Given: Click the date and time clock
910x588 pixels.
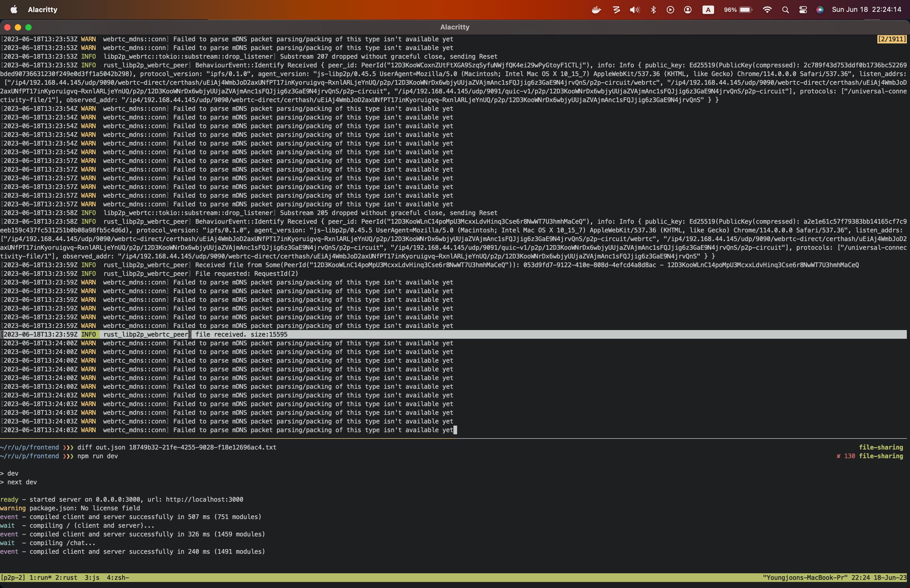Looking at the screenshot, I should coord(867,9).
